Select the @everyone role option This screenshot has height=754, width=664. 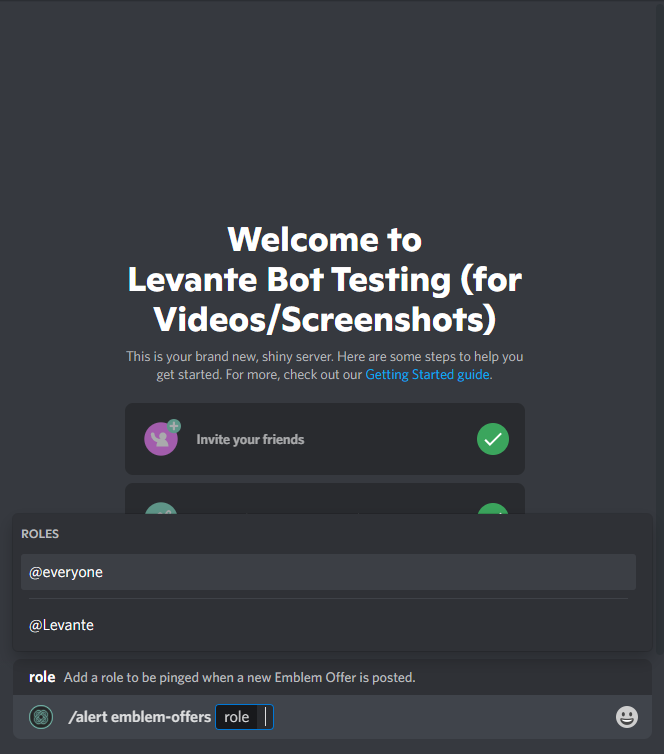coord(328,572)
